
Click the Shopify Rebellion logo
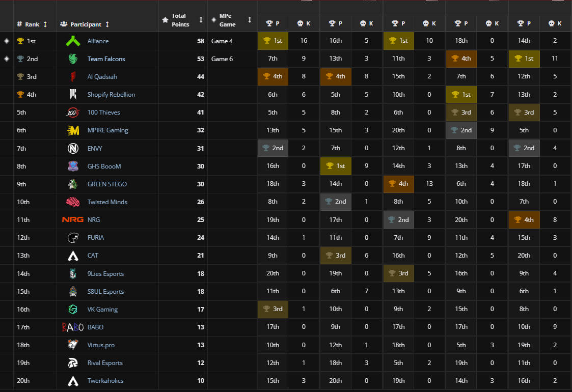73,95
